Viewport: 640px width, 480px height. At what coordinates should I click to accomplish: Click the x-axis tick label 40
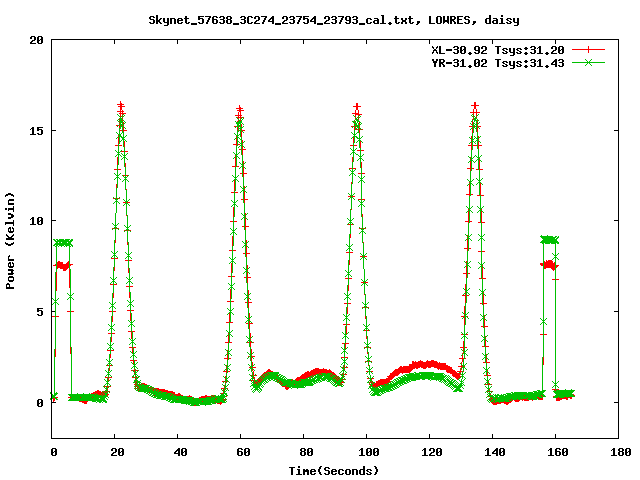[x=179, y=452]
